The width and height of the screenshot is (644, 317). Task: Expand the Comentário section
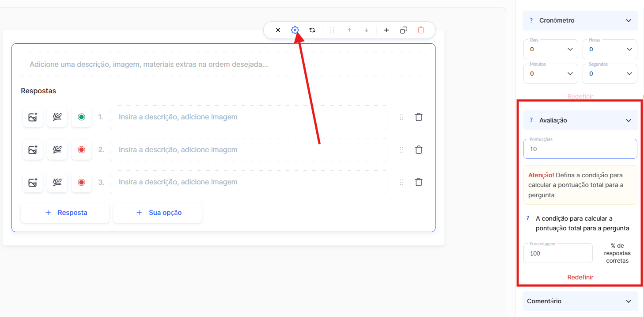point(628,301)
